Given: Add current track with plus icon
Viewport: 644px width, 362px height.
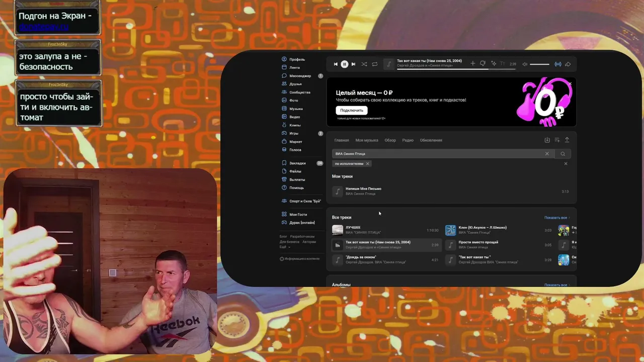Looking at the screenshot, I should pos(472,64).
